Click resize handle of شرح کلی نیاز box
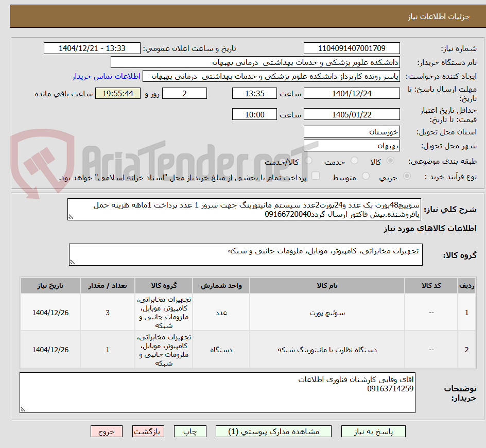 coord(71,217)
